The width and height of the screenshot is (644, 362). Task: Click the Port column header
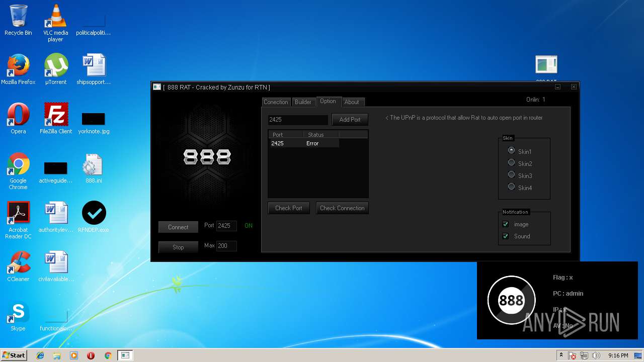point(286,135)
